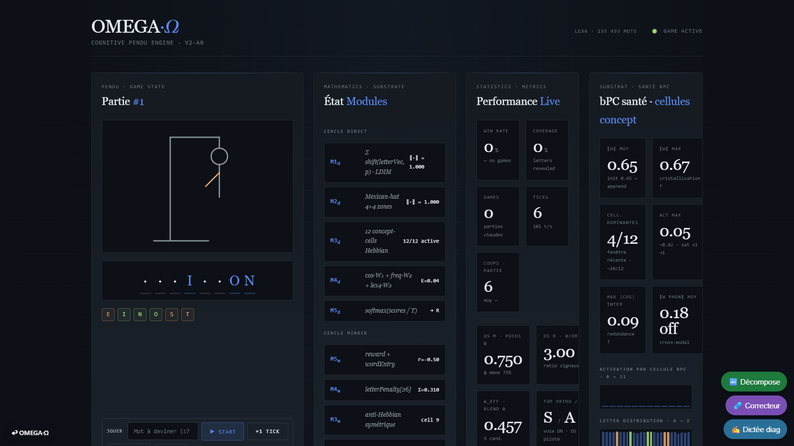Advance the game with +1 TICK
The width and height of the screenshot is (794, 446).
[x=267, y=431]
